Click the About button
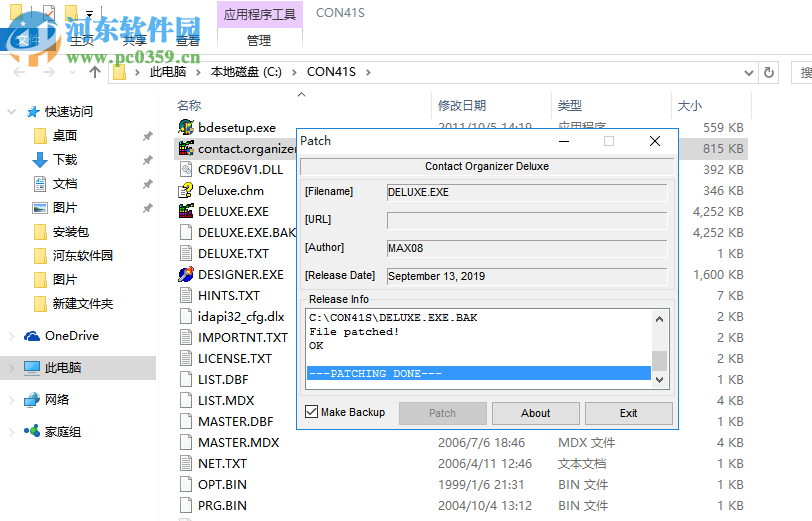Screen dimensions: 812x521 535,413
